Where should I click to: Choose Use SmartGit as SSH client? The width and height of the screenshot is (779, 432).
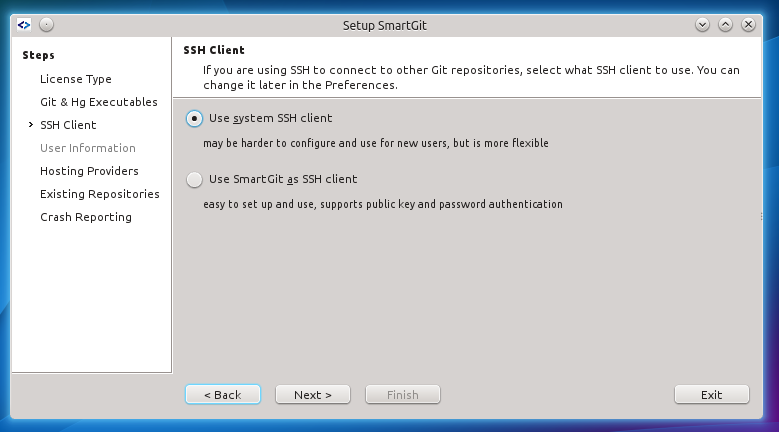194,180
